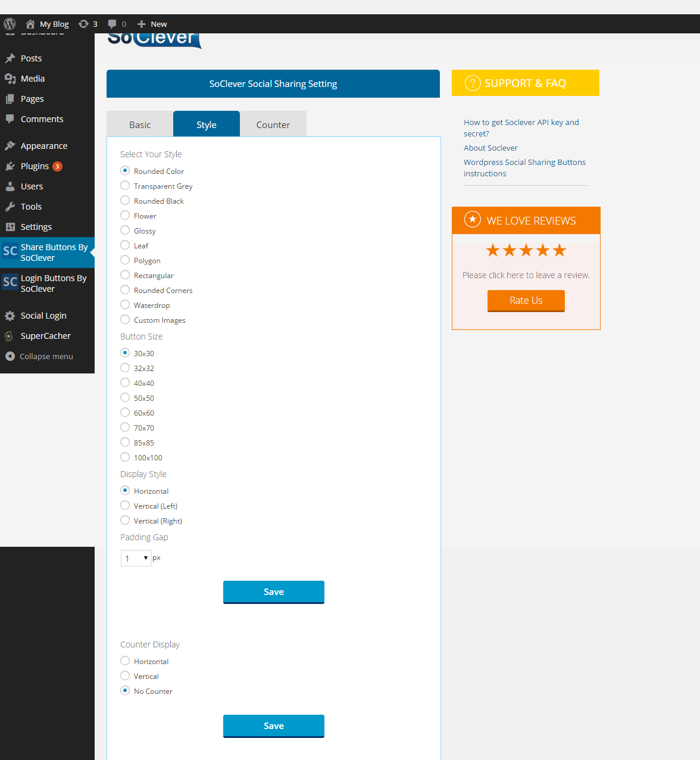This screenshot has height=760, width=700.
Task: Select Horizontal counter display
Action: point(125,661)
